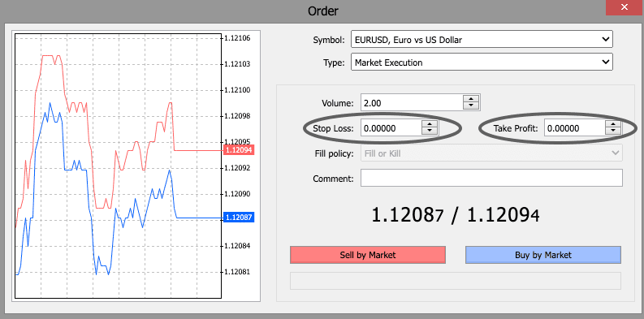Viewport: 644px width, 319px height.
Task: Click the Order window title
Action: click(322, 11)
